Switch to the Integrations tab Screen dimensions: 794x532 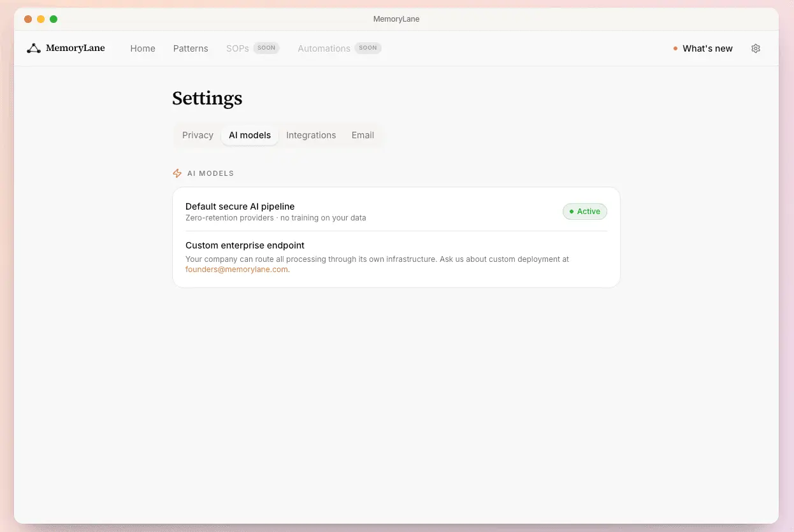[311, 135]
